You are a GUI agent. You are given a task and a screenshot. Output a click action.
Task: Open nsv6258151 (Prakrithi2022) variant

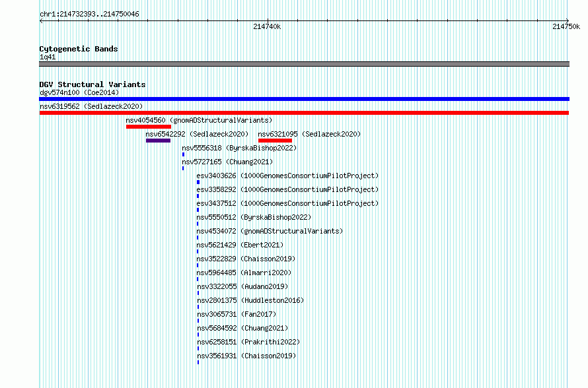(x=248, y=342)
